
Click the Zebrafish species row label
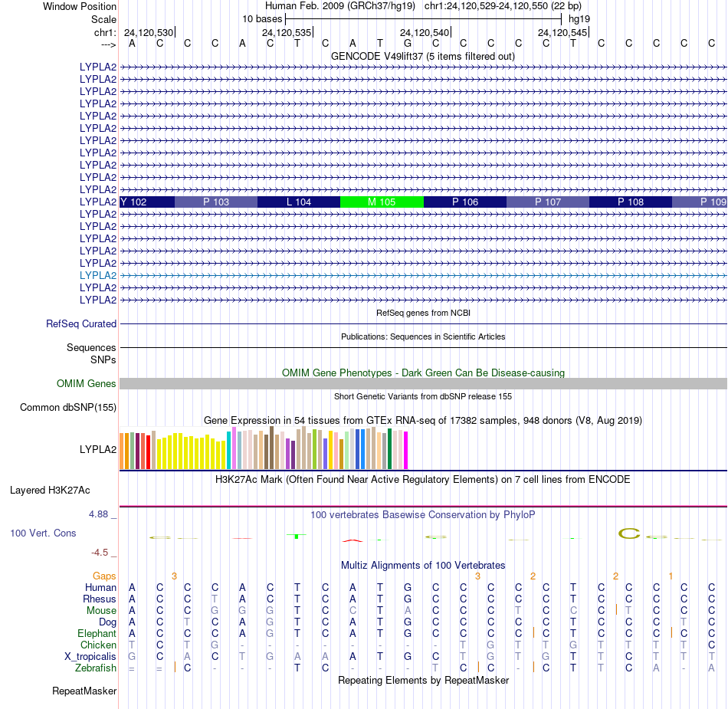click(96, 668)
